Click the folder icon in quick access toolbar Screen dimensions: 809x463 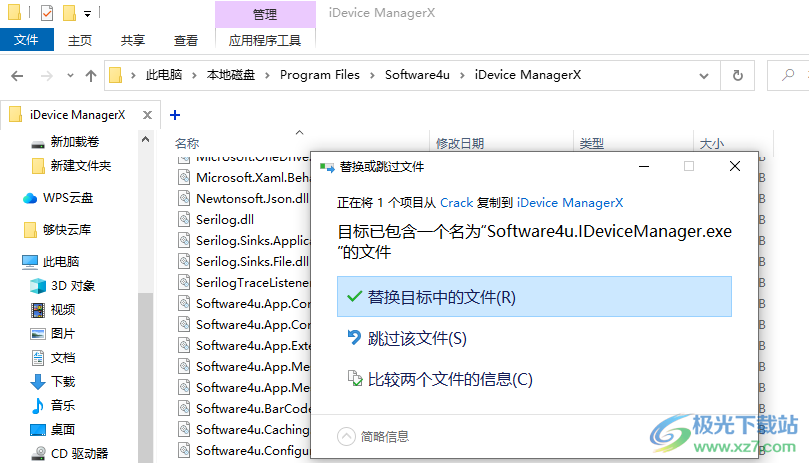coord(14,12)
